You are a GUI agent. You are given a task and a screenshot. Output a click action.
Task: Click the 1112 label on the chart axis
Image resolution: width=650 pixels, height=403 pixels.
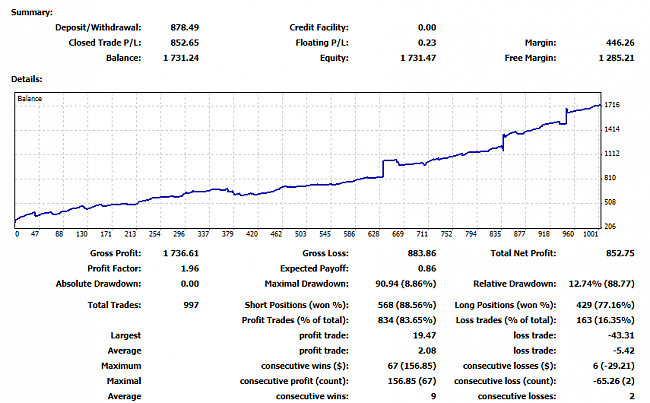(612, 154)
